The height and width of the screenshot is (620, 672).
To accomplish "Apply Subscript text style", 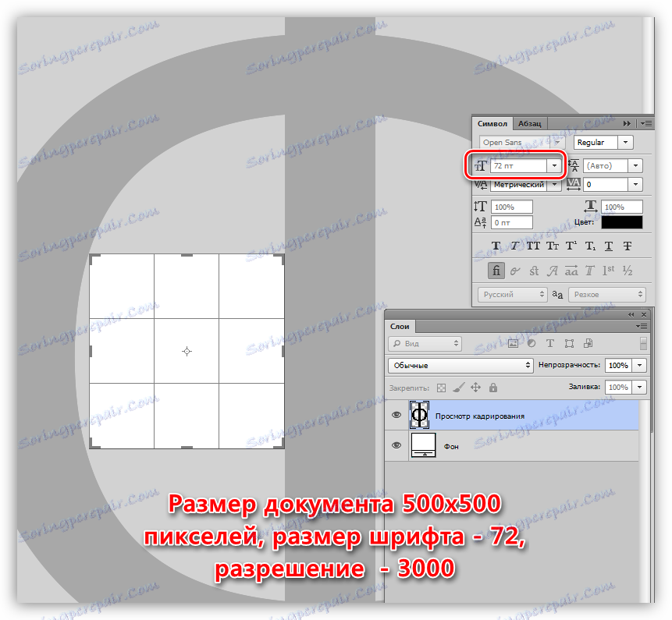I will [x=590, y=246].
